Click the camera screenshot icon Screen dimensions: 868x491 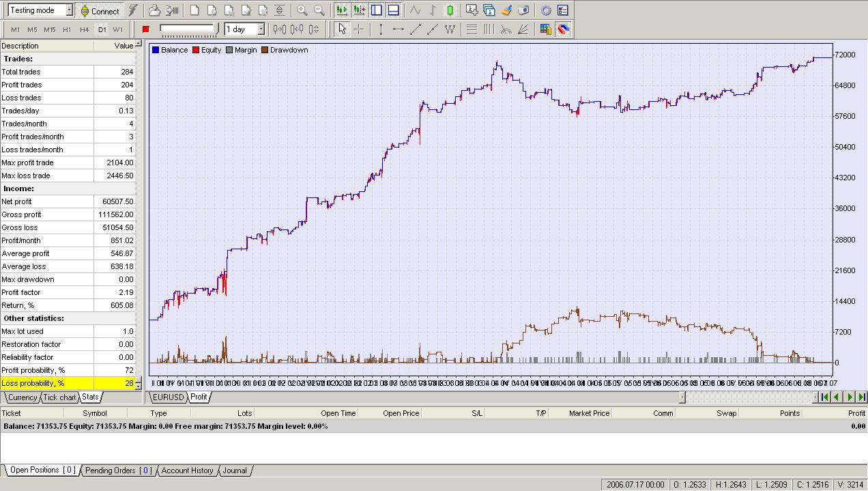coord(523,10)
